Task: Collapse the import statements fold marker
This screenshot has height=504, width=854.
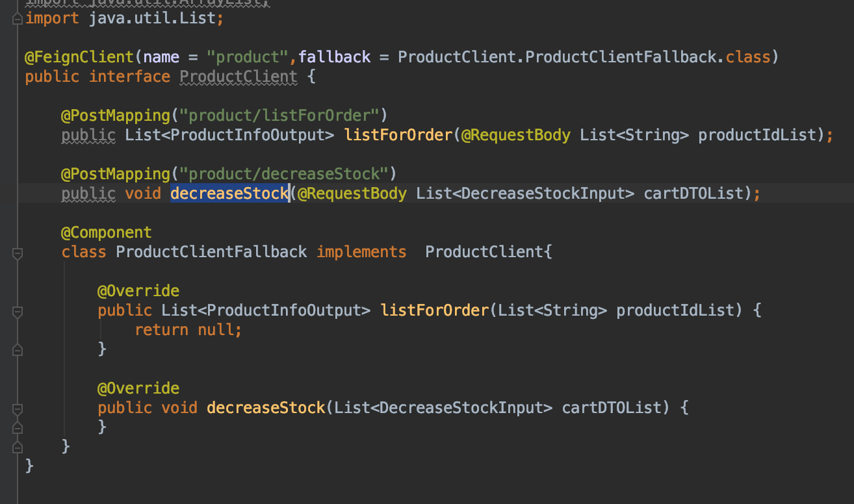Action: tap(18, 19)
